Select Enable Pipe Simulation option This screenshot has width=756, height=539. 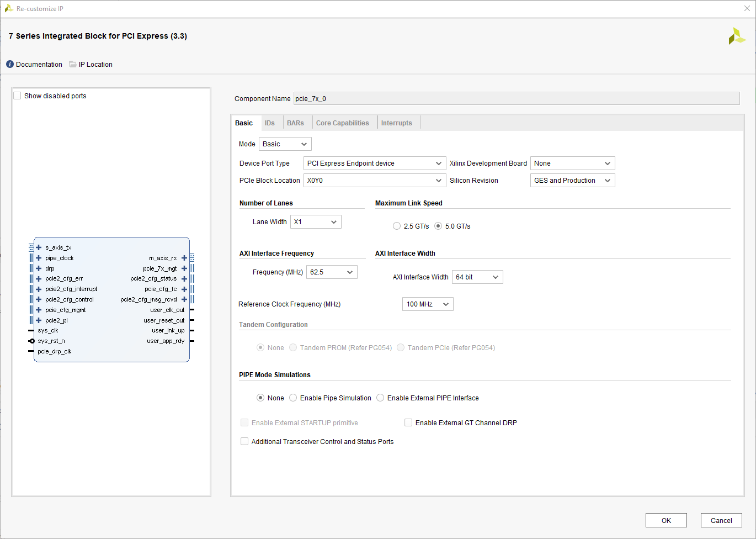pyautogui.click(x=293, y=398)
